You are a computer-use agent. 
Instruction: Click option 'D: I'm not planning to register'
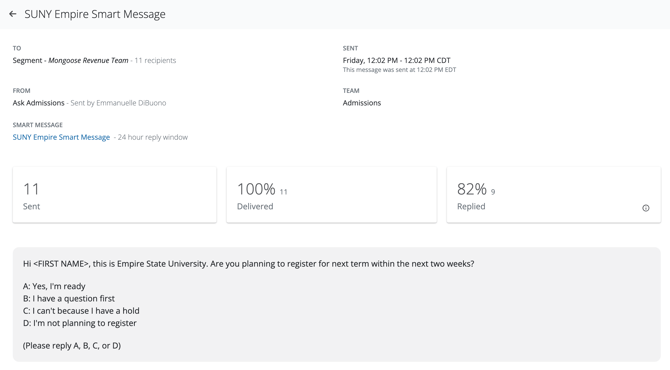click(x=80, y=323)
